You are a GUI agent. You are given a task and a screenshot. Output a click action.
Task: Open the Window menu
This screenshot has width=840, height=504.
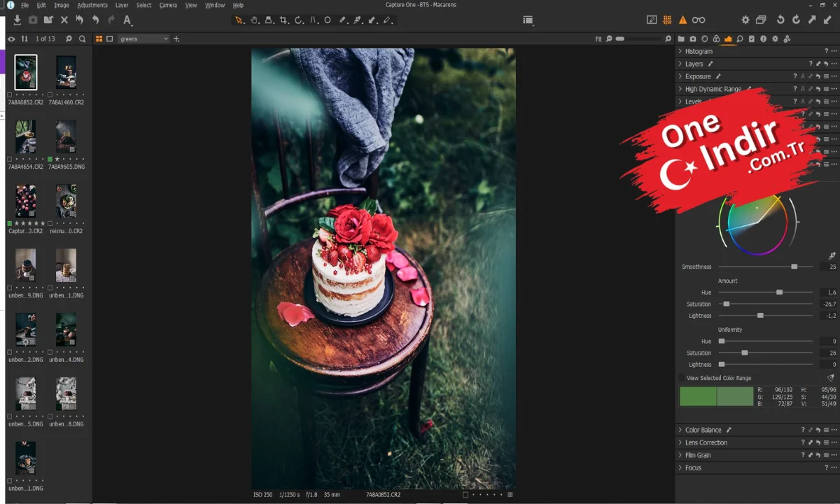pos(215,5)
